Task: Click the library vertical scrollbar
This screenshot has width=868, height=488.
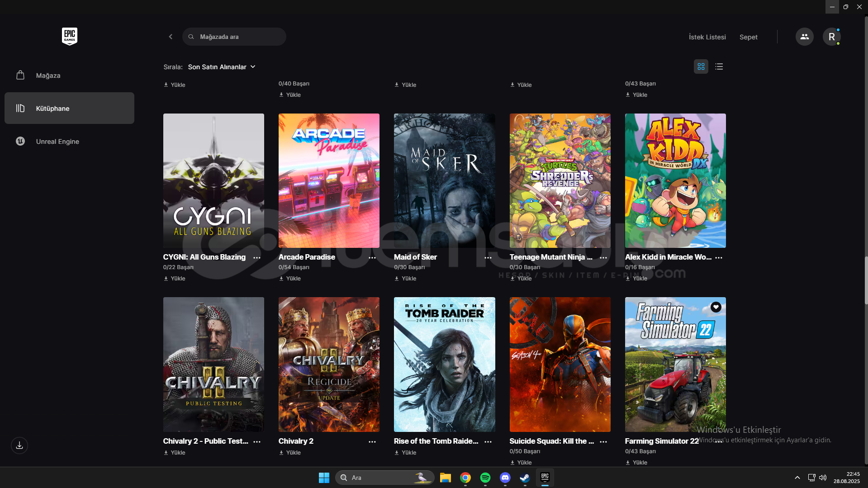Action: 866,280
